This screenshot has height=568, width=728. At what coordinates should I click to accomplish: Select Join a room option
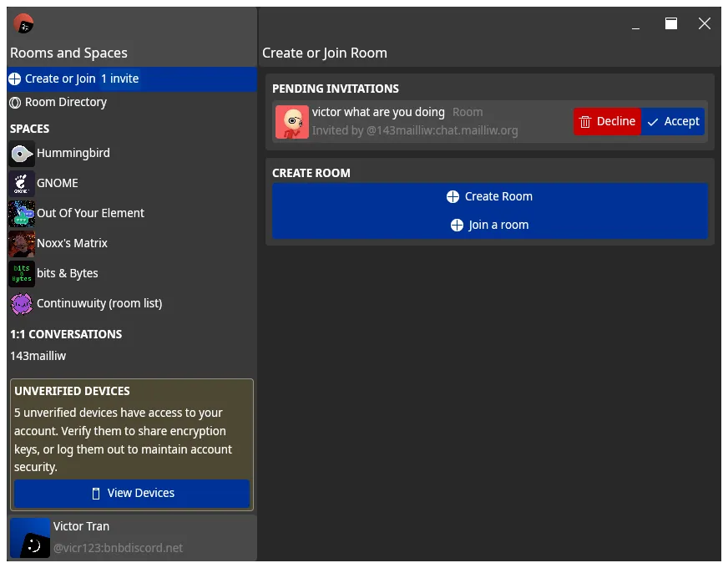point(489,224)
